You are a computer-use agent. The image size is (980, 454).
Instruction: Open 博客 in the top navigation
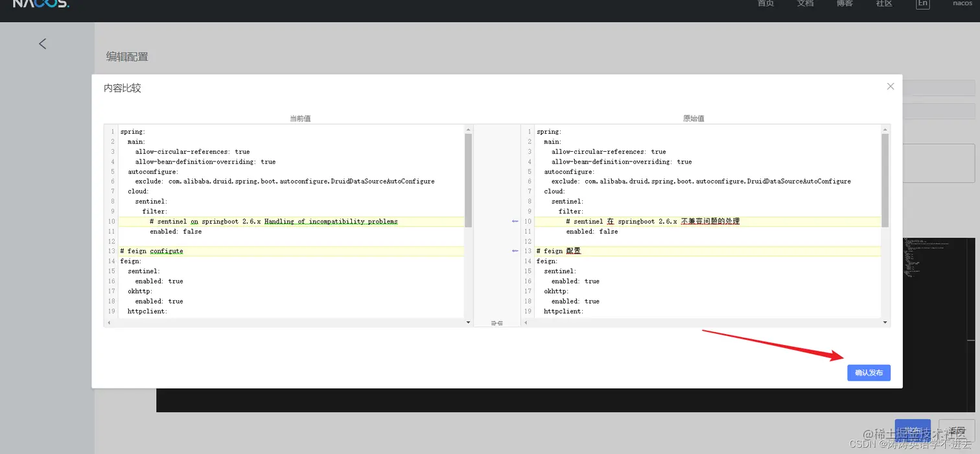(845, 3)
